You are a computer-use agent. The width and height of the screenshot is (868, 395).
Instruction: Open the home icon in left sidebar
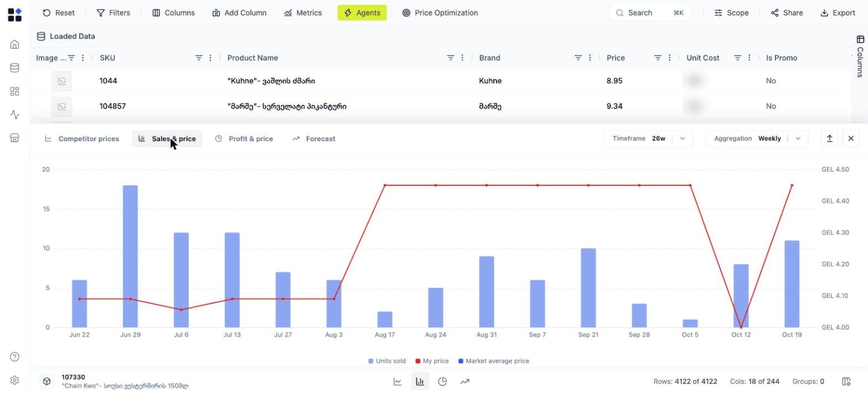point(15,44)
